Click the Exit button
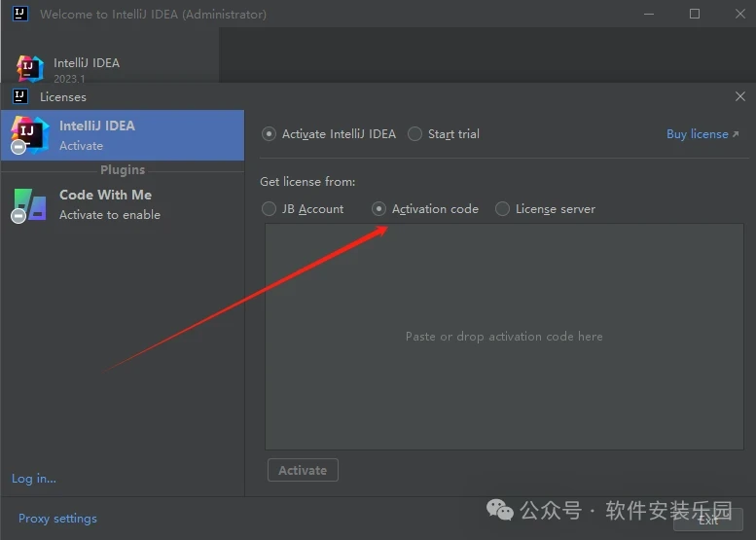This screenshot has height=540, width=756. (x=707, y=520)
